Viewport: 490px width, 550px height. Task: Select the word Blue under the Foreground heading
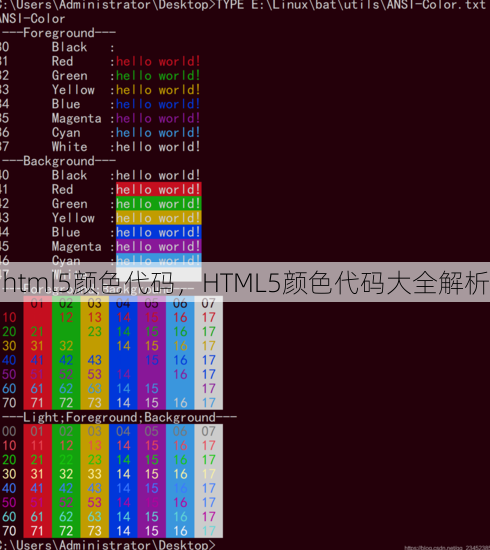click(66, 104)
